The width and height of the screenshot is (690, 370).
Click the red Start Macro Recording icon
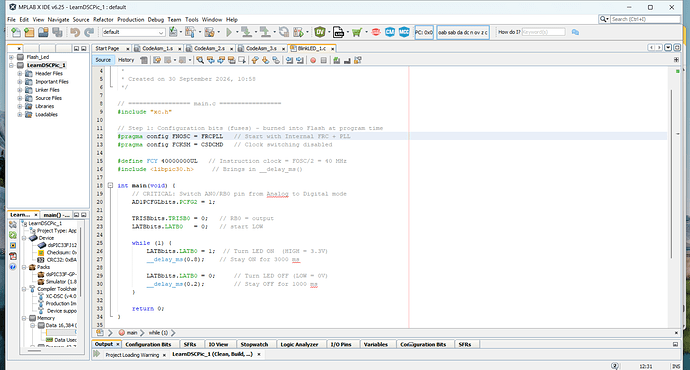coord(313,60)
